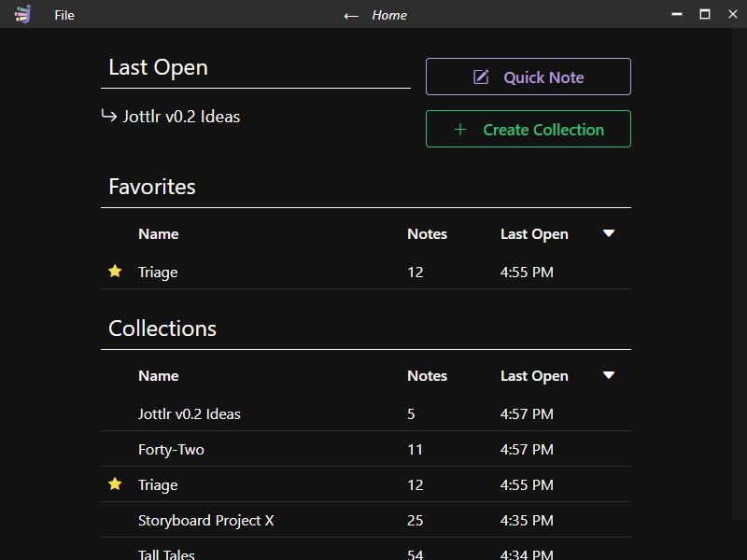Click the arrow icon before Jottlr v0.2 Ideas
The height and width of the screenshot is (560, 747).
[x=109, y=116]
